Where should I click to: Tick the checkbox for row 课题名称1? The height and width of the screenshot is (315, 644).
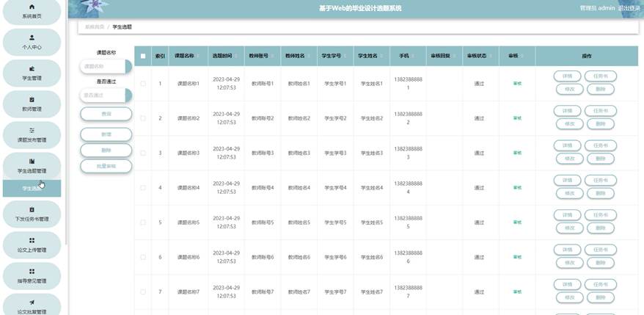point(143,84)
